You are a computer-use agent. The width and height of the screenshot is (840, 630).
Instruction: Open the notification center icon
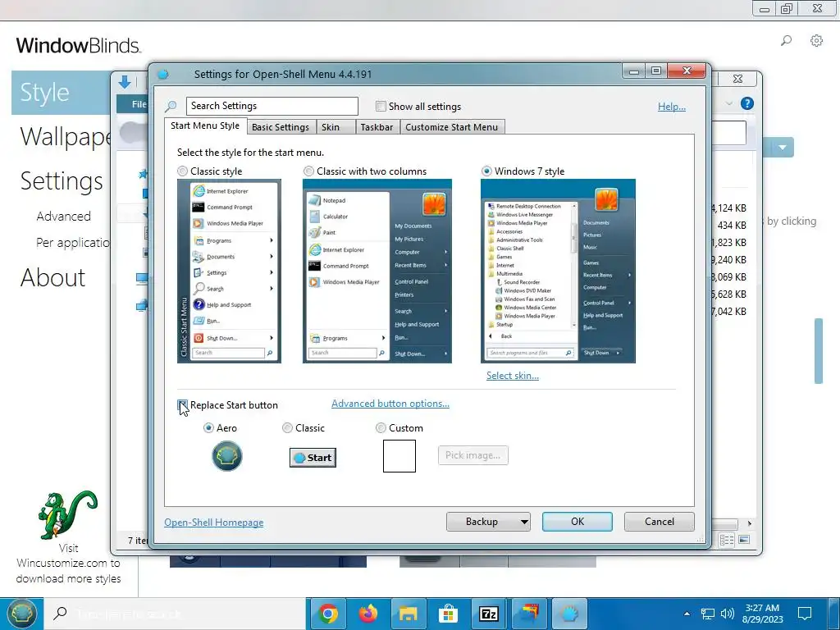pyautogui.click(x=805, y=614)
